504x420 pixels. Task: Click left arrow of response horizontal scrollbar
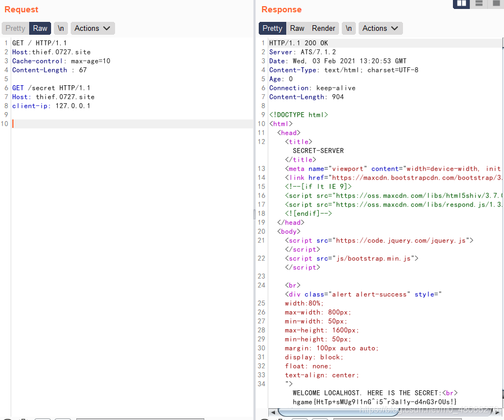point(273,412)
